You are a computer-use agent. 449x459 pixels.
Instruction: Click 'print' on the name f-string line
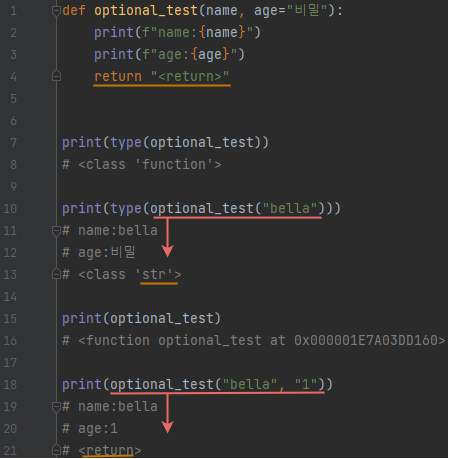[x=114, y=33]
